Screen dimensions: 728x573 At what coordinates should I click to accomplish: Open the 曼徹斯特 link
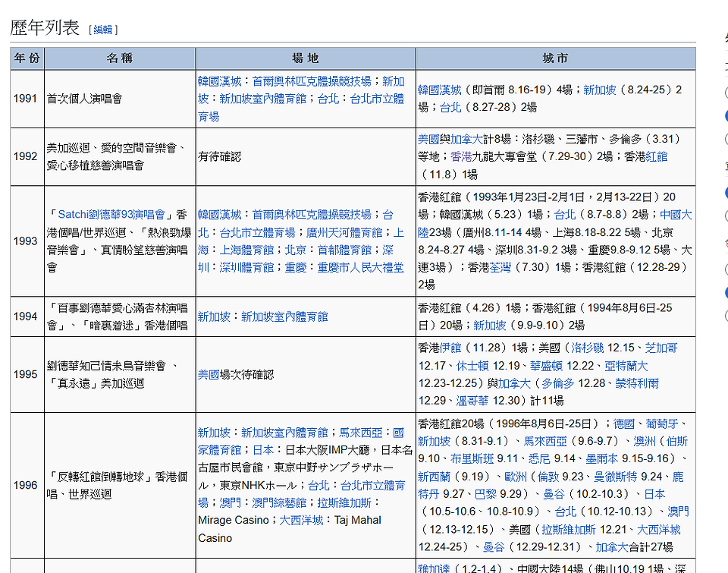[616, 477]
